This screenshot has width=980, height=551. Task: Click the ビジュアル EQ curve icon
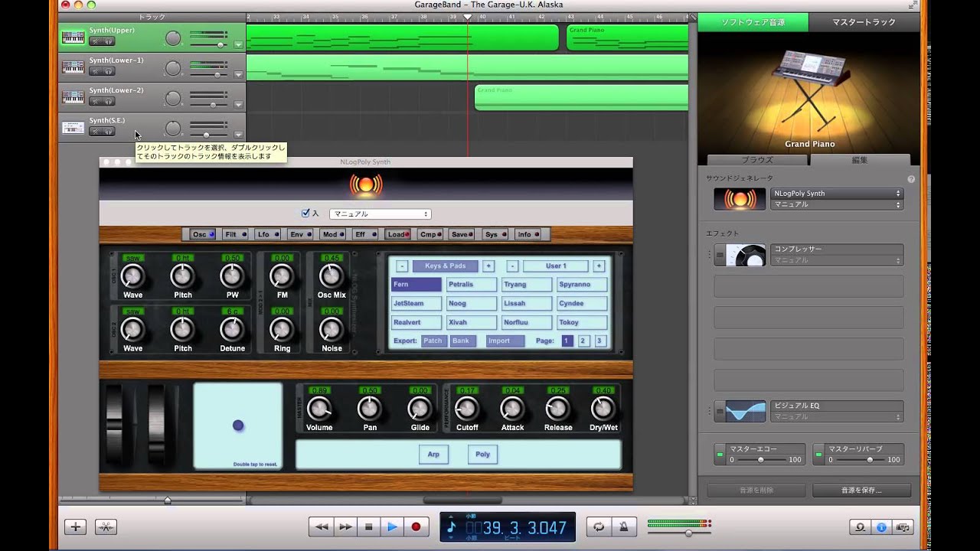pyautogui.click(x=745, y=411)
